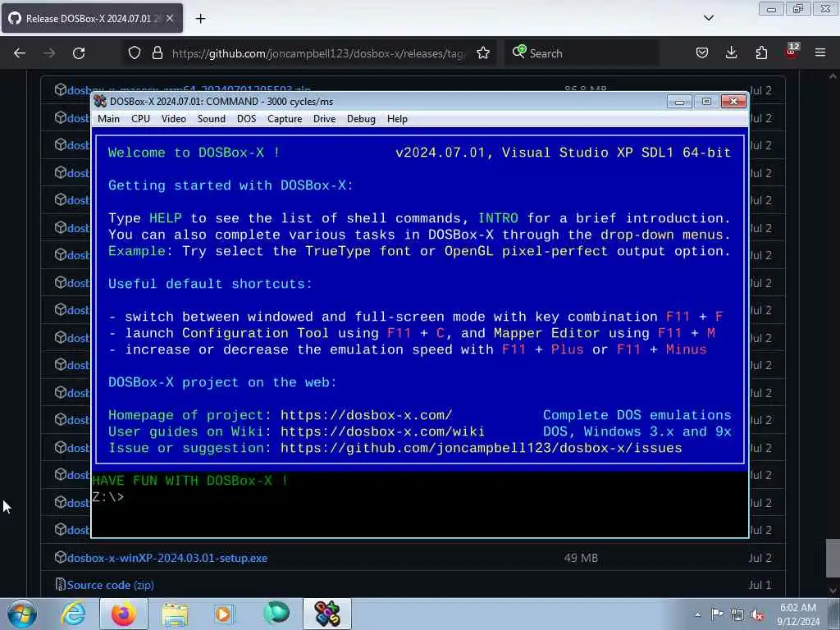840x630 pixels.
Task: Open the Main menu in DOSBox-X
Action: coord(109,119)
